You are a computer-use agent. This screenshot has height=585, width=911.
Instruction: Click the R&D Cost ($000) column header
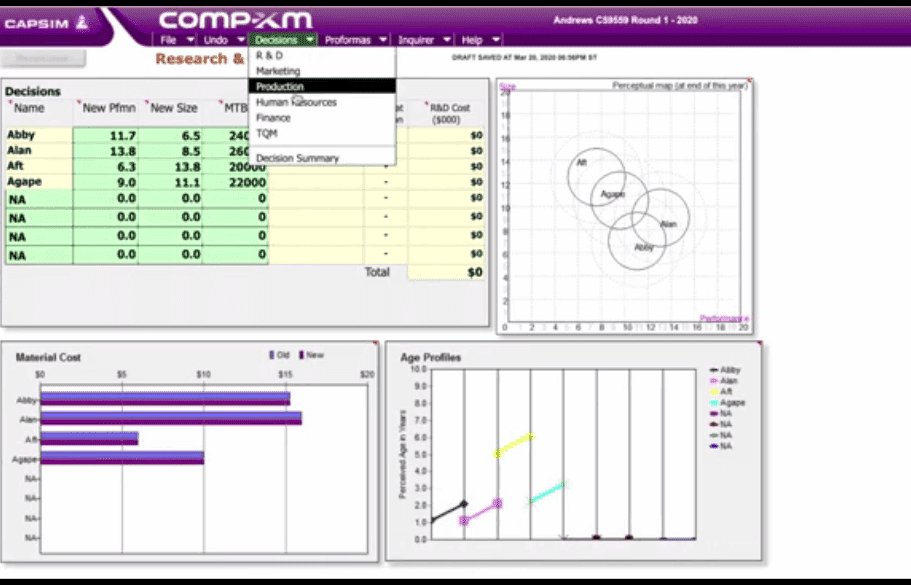pyautogui.click(x=448, y=113)
